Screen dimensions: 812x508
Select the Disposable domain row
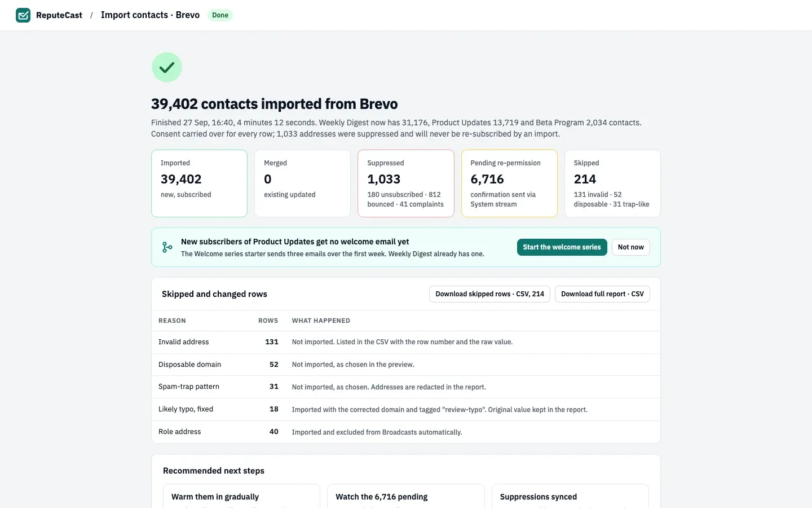click(406, 365)
